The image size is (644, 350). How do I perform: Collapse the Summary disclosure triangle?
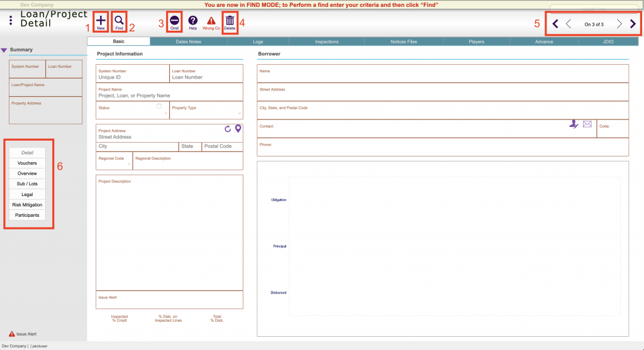click(x=4, y=50)
